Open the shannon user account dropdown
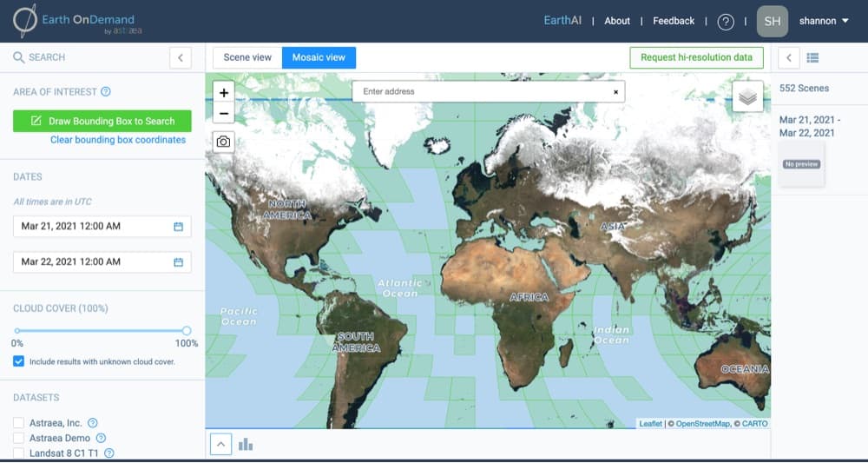Image resolution: width=868 pixels, height=463 pixels. (824, 22)
